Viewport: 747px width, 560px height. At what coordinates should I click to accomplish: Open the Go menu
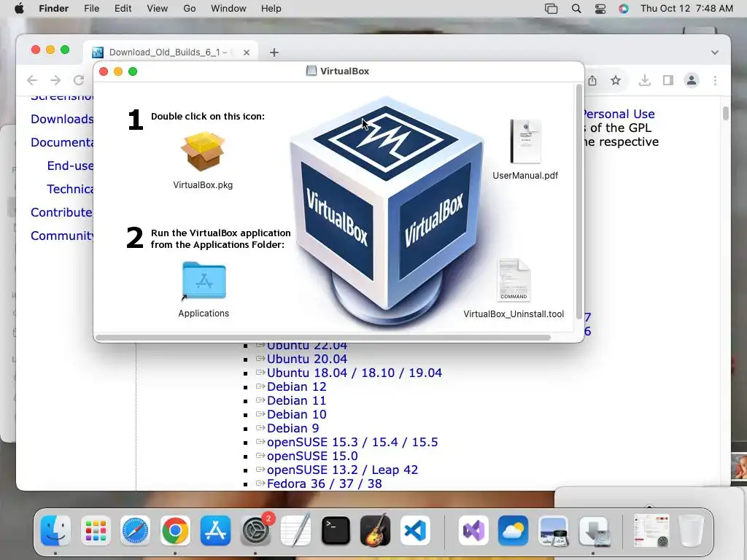click(x=190, y=9)
